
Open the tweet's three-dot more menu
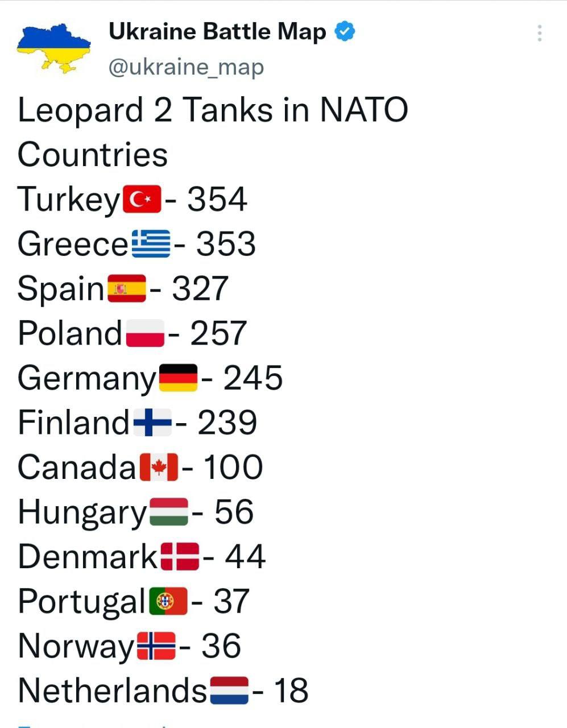(x=539, y=33)
